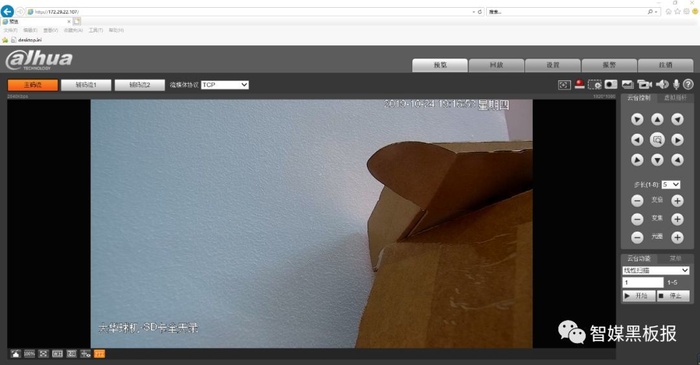The width and height of the screenshot is (700, 365).
Task: Click the 注销 logout tab
Action: (666, 65)
